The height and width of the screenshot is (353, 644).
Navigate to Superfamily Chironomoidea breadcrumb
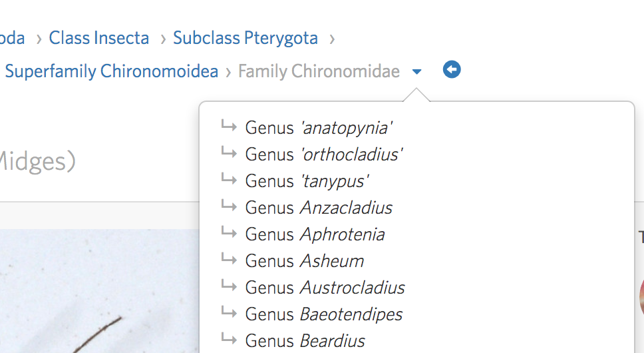point(111,71)
